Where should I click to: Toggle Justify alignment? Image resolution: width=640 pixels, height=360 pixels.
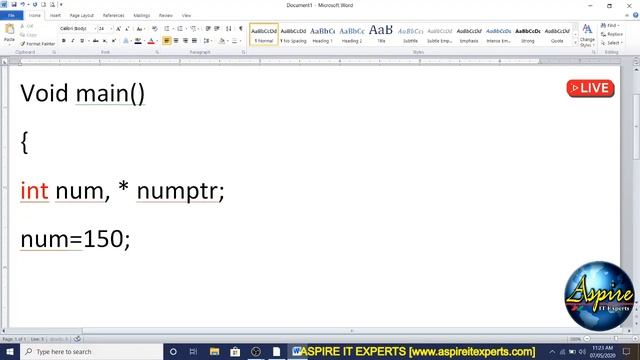(195, 41)
